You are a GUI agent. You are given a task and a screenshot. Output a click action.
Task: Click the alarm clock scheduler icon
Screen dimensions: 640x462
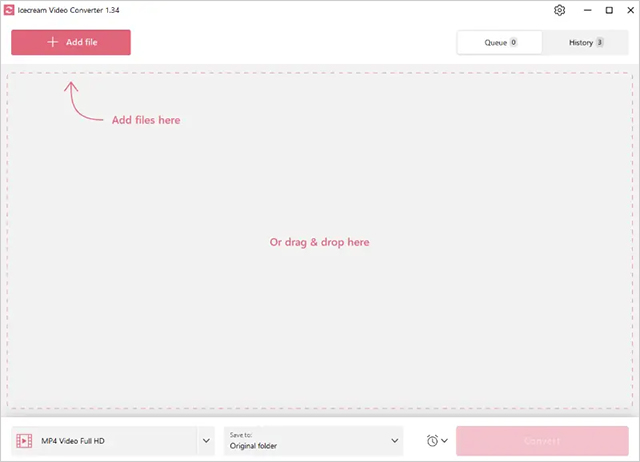point(432,441)
